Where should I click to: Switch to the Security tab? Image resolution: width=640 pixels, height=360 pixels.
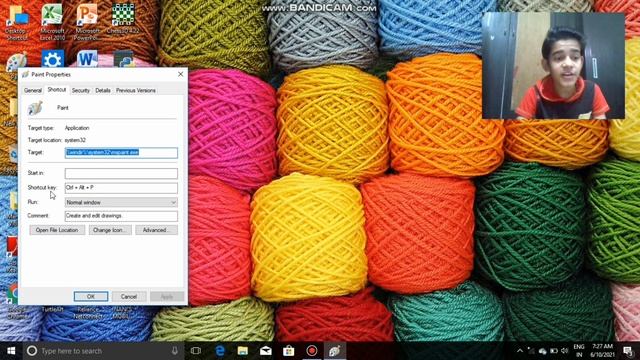click(81, 90)
